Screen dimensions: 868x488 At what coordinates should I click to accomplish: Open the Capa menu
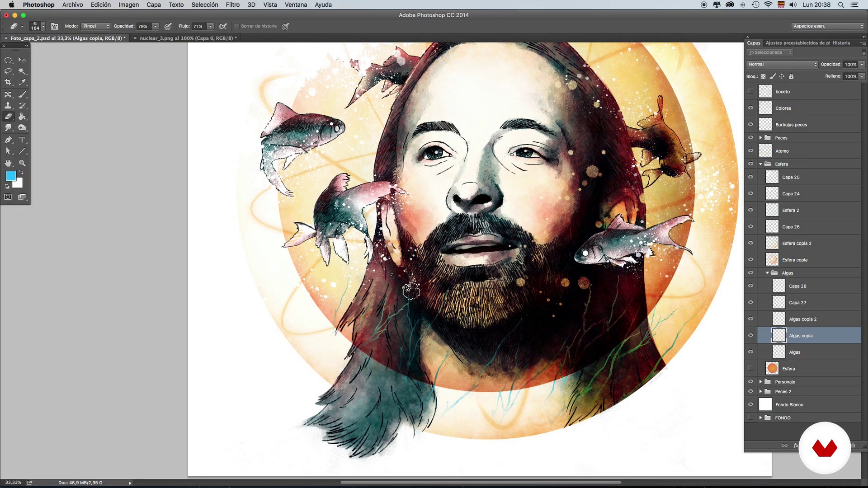tap(154, 5)
